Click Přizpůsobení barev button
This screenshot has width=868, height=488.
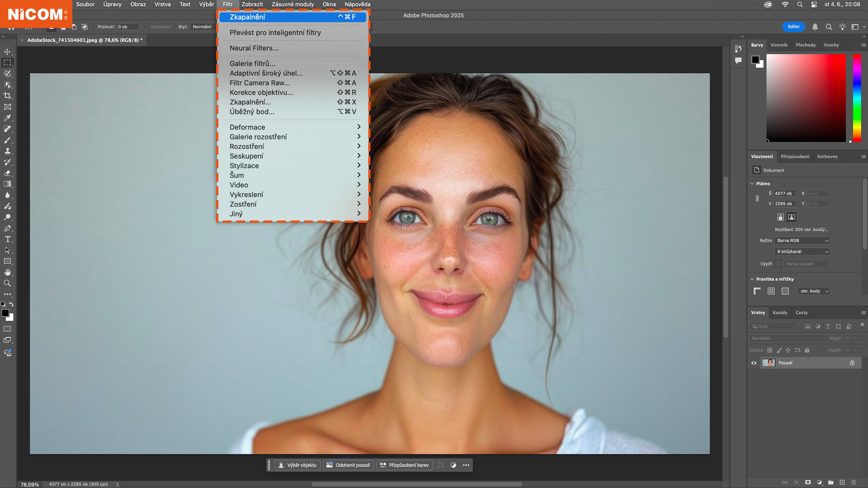[x=404, y=465]
